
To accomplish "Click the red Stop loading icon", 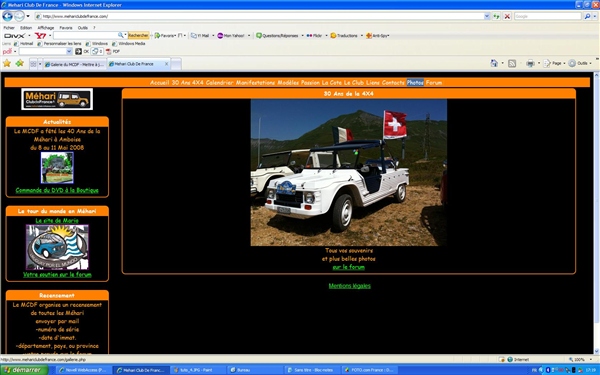I will pyautogui.click(x=507, y=16).
